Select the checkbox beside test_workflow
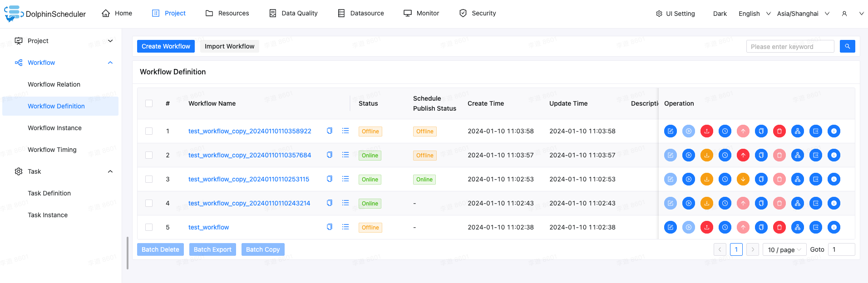Viewport: 868px width, 283px height. tap(149, 227)
